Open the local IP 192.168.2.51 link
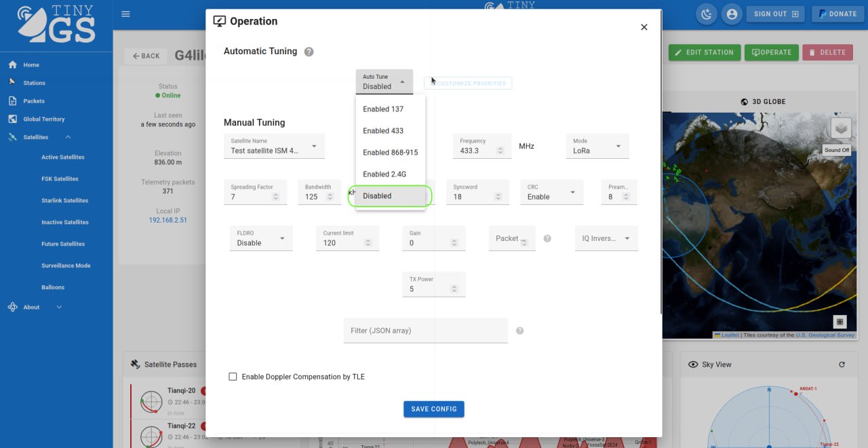The width and height of the screenshot is (868, 448). point(168,221)
